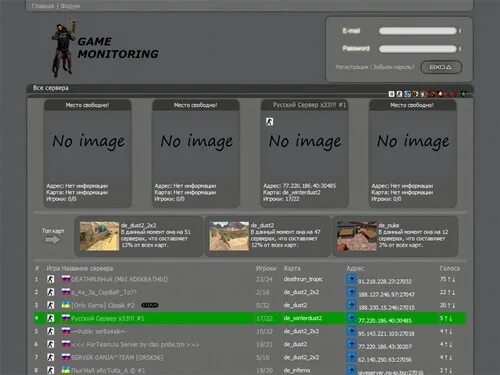The width and height of the screenshot is (500, 375).
Task: Click the Password input field
Action: pyautogui.click(x=418, y=49)
